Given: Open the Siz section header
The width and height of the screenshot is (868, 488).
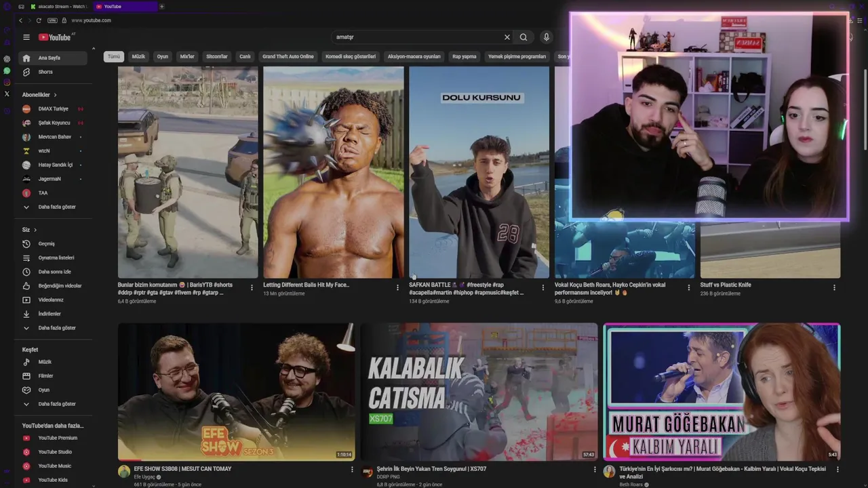Looking at the screenshot, I should 29,230.
